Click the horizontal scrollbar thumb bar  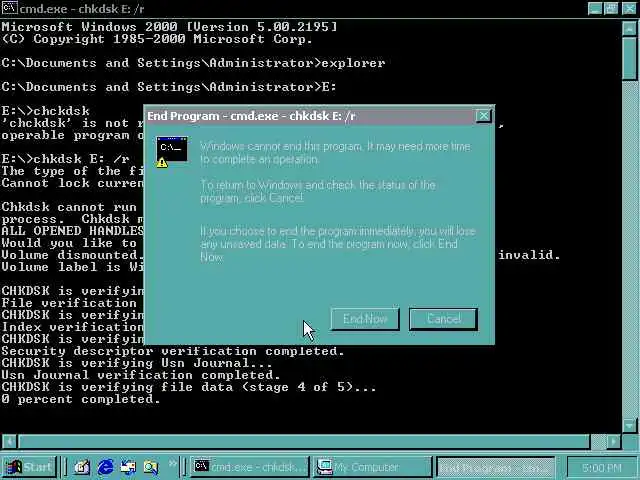point(304,441)
